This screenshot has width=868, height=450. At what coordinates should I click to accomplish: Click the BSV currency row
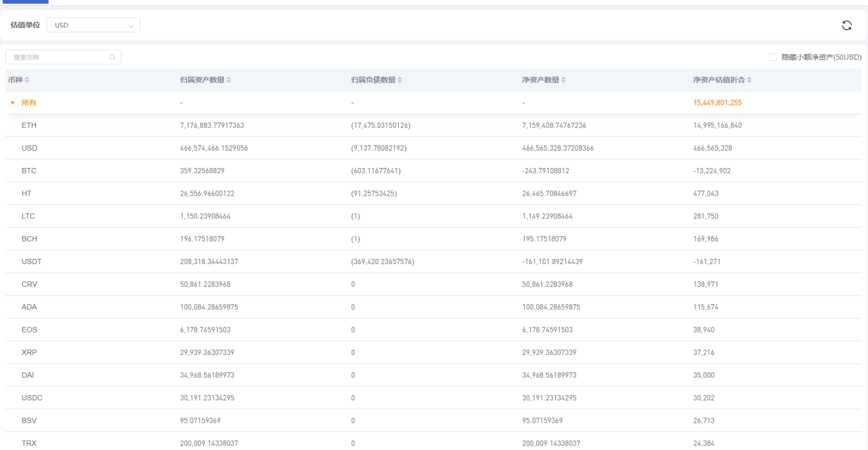[433, 420]
